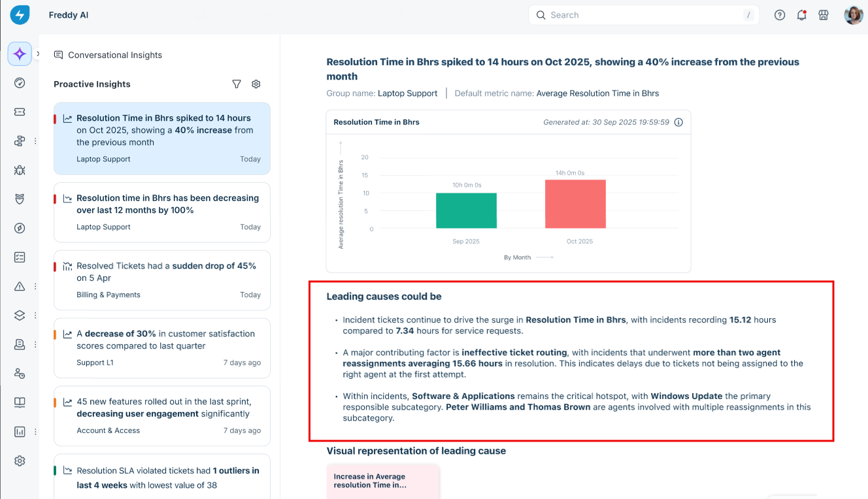Open more options beside the device icon
The width and height of the screenshot is (868, 499).
(x=35, y=344)
